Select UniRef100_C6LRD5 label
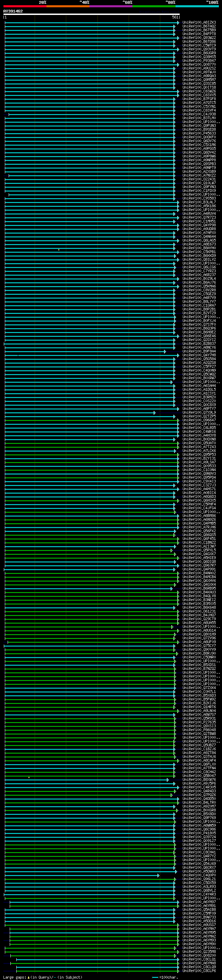This screenshot has width=222, height=980. [x=199, y=428]
